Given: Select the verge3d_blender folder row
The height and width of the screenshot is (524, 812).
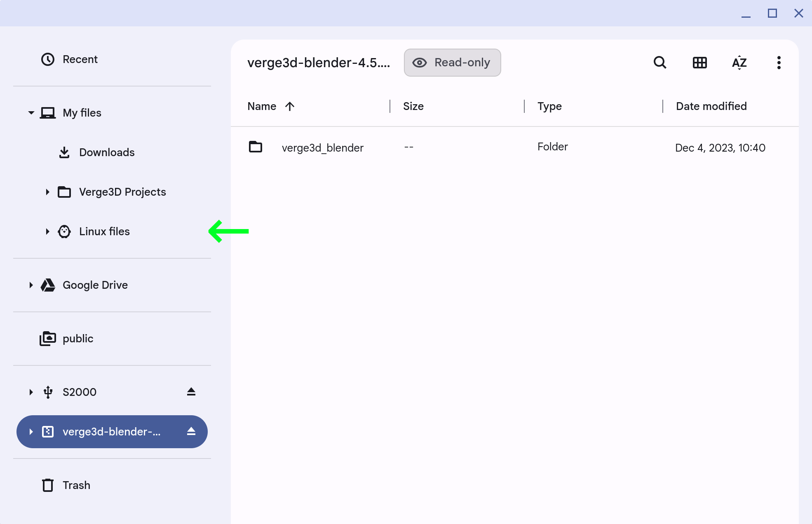Looking at the screenshot, I should click(514, 147).
